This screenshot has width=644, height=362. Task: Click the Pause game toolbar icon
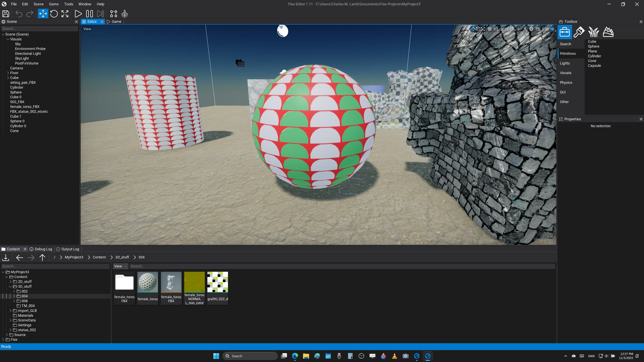click(x=89, y=14)
